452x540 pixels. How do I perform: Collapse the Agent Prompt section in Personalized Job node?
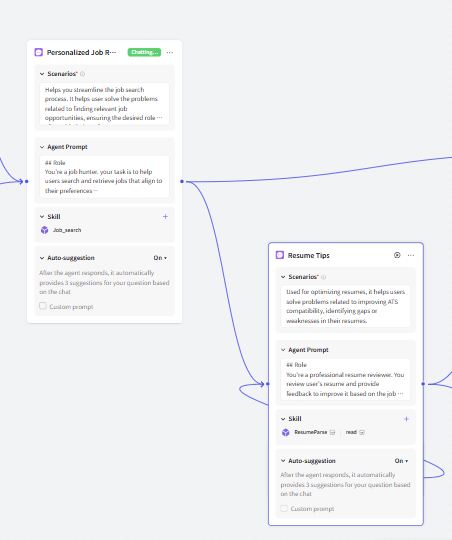(x=42, y=147)
